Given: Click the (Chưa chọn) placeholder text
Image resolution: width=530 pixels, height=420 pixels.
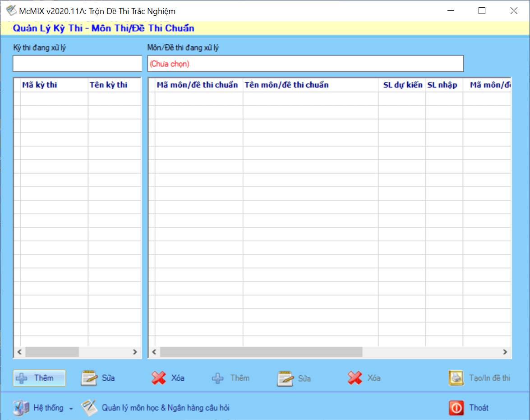Looking at the screenshot, I should [169, 64].
